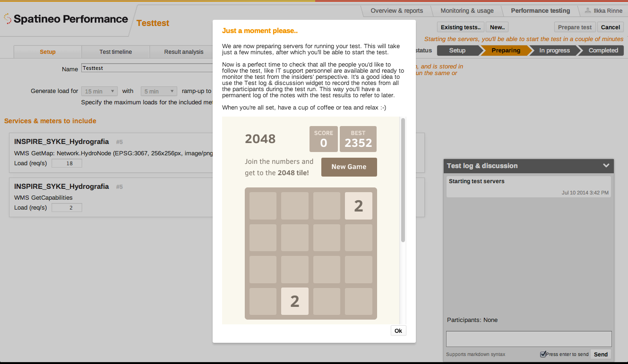The image size is (628, 364).
Task: Start a New Game in 2048
Action: coord(349,167)
